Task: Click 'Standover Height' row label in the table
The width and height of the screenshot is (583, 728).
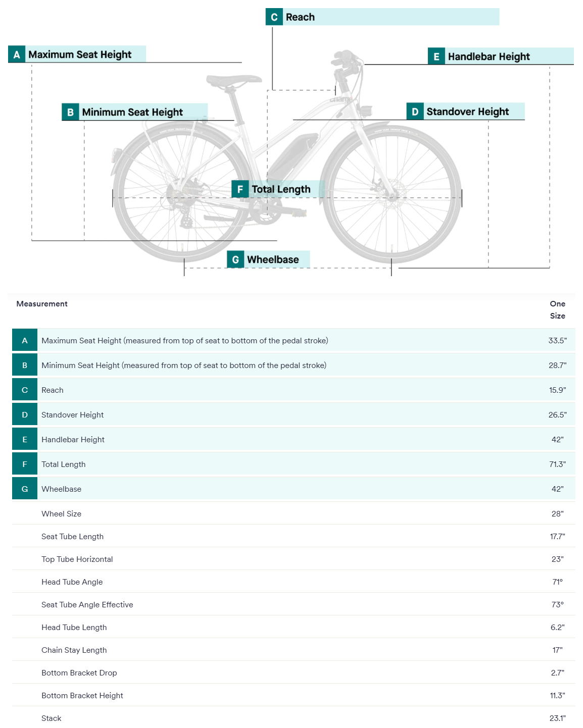Action: click(73, 414)
